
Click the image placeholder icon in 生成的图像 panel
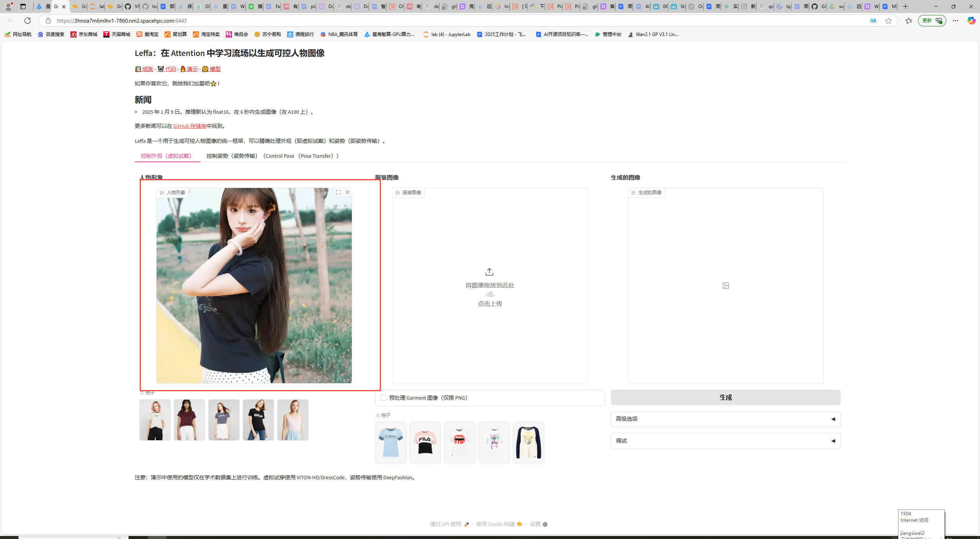pyautogui.click(x=725, y=286)
